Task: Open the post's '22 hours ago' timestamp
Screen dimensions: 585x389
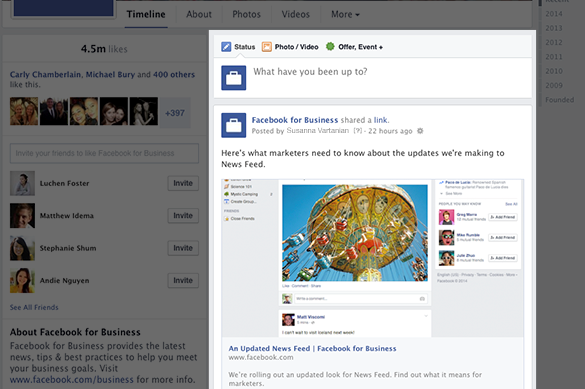Action: 390,131
